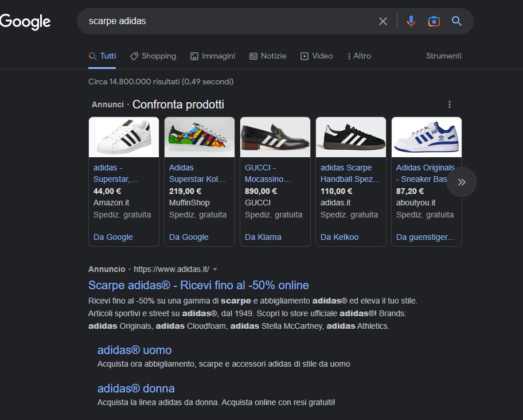The width and height of the screenshot is (523, 420).
Task: Open the adidas® donna sitelink
Action: pyautogui.click(x=136, y=388)
